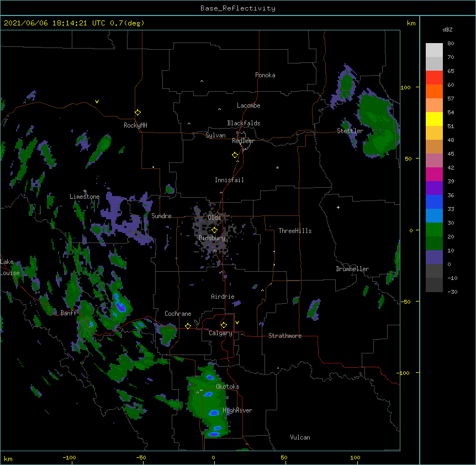Click the -100 tick on the bottom axis
Image resolution: width=476 pixels, height=465 pixels.
click(x=69, y=457)
